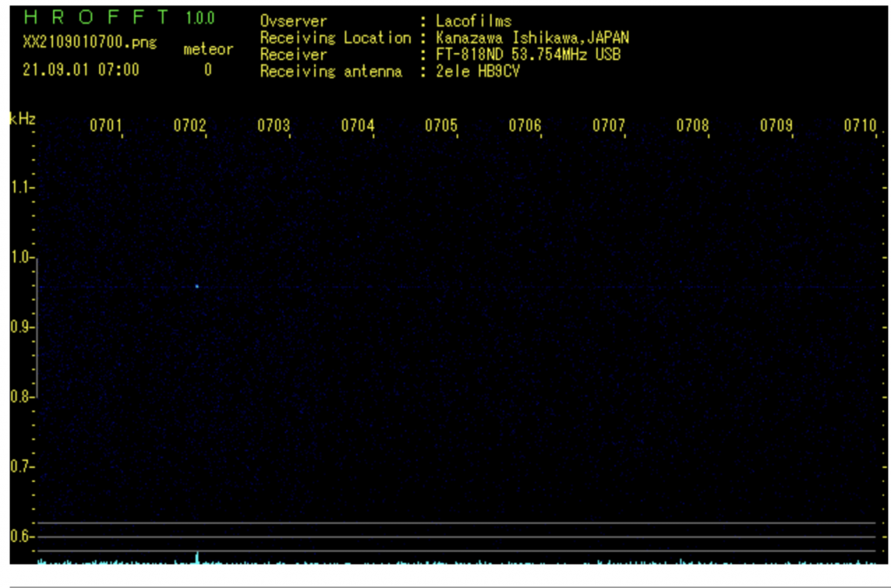Select the filename XX2109010700.png
The height and width of the screenshot is (588, 891).
[x=90, y=43]
